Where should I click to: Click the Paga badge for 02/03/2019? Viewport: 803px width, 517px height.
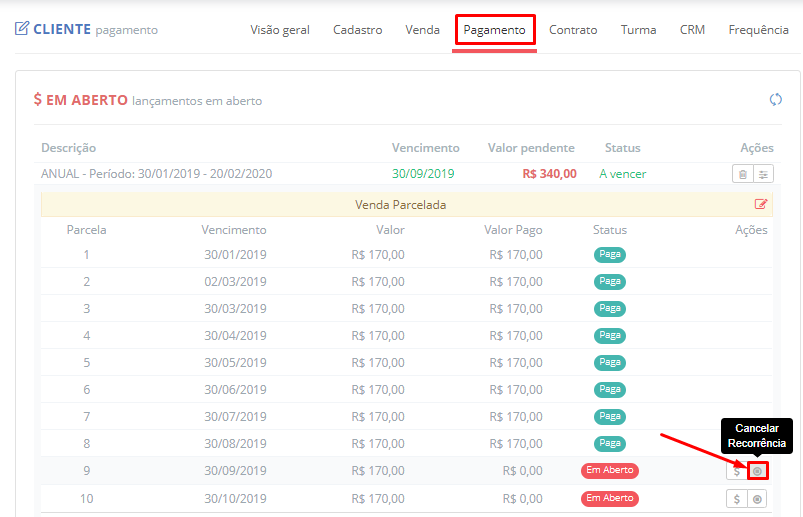tap(610, 282)
